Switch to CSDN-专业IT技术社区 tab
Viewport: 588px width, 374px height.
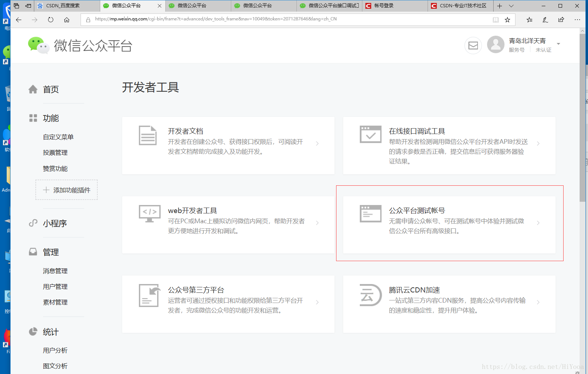tap(461, 6)
